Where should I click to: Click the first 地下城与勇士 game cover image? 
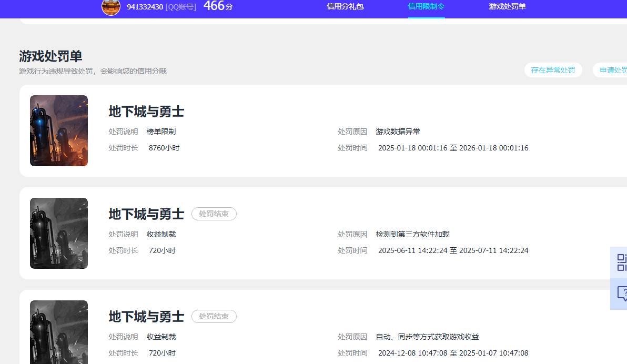pos(58,130)
